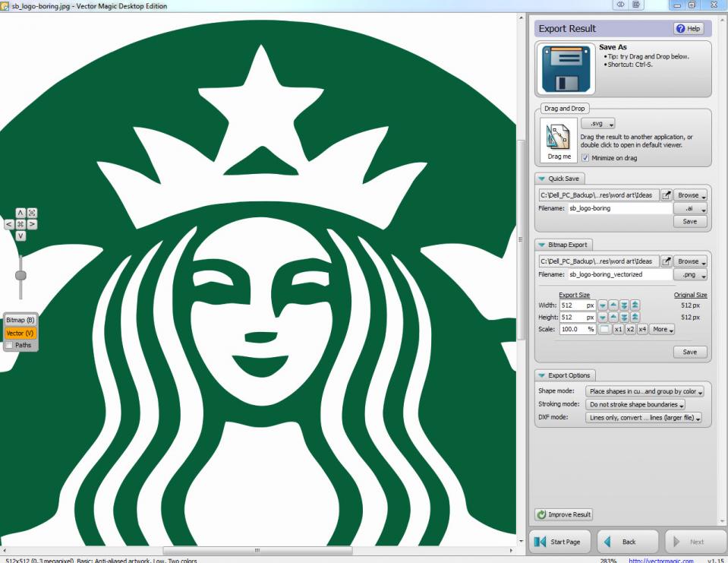Click the Scale percentage field showing 100.0
The width and height of the screenshot is (728, 563).
tap(578, 329)
